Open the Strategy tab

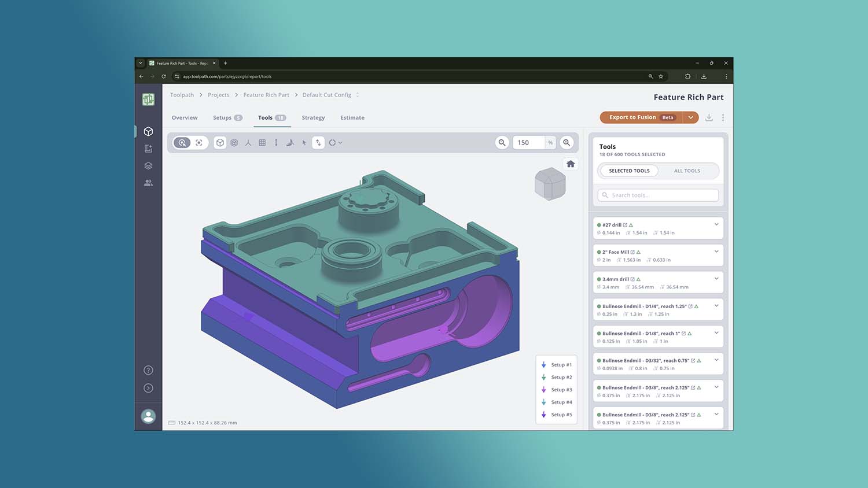coord(313,118)
